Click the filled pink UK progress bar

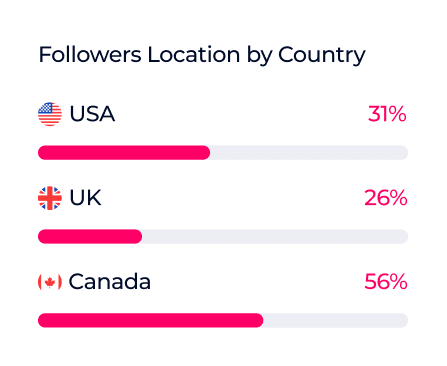(90, 237)
